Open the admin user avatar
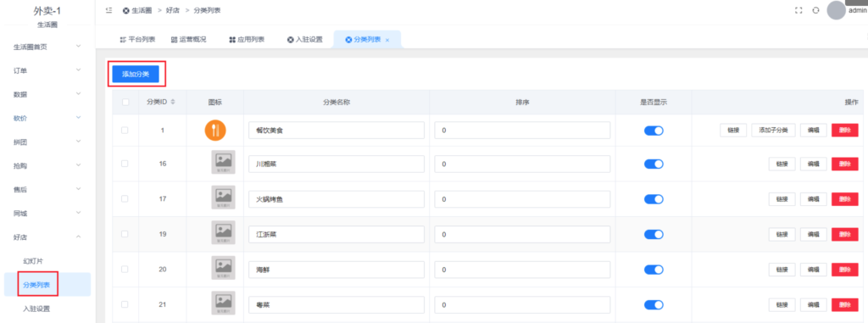The height and width of the screenshot is (323, 868). click(837, 10)
